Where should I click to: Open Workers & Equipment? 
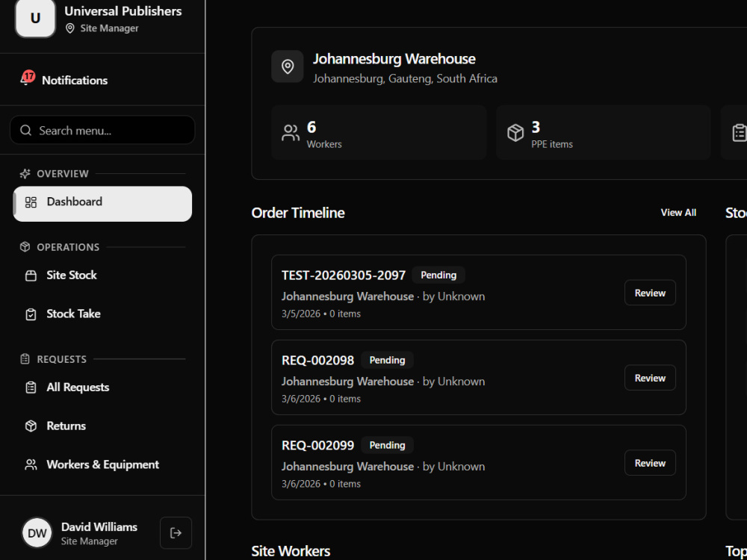(102, 464)
